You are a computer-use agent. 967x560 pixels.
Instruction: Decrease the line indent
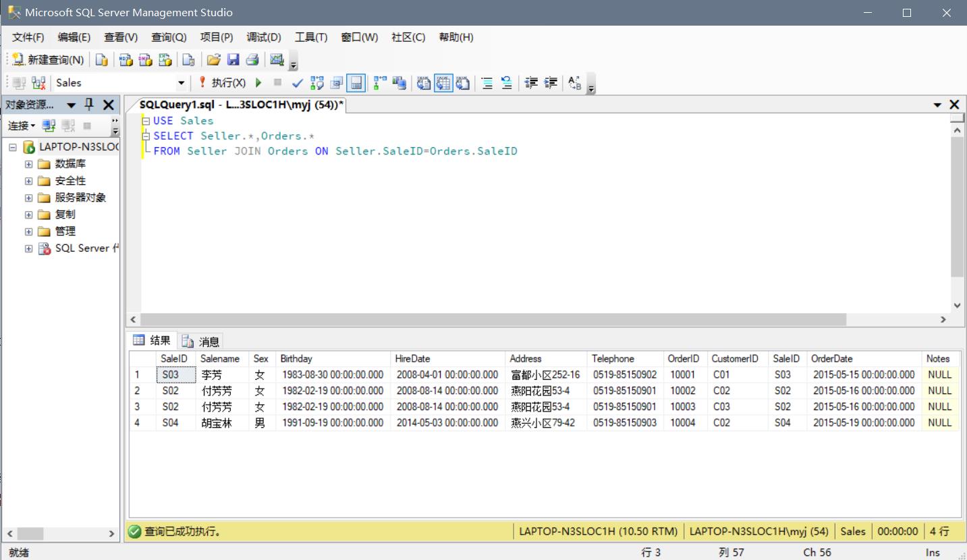click(532, 83)
